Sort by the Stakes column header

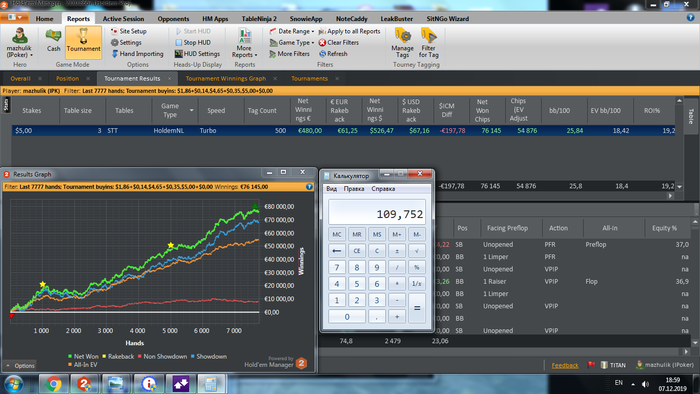click(32, 111)
